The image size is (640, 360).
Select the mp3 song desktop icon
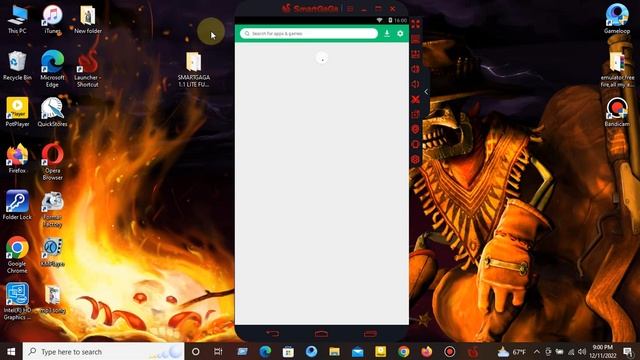(52, 300)
